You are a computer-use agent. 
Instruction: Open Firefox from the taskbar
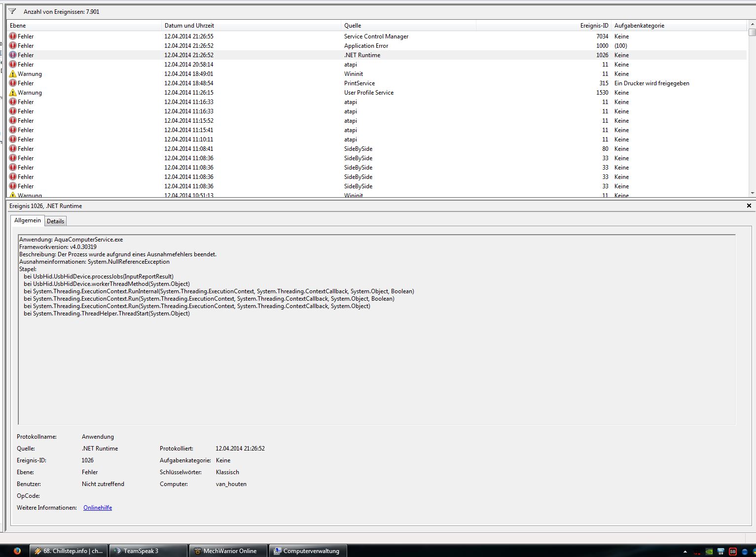click(17, 551)
